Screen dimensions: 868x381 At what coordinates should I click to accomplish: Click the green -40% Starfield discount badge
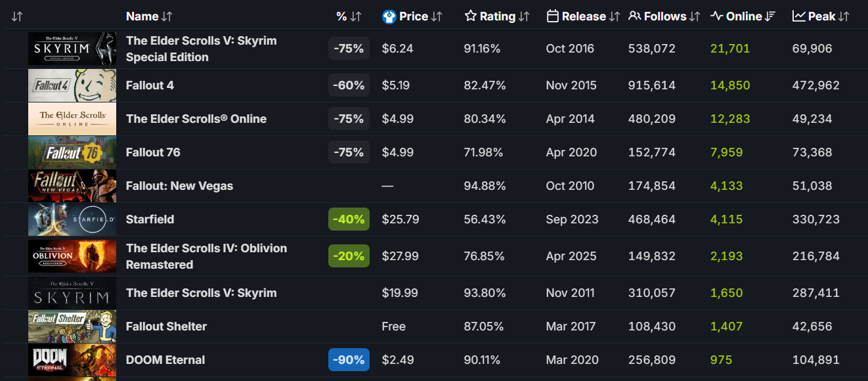pos(349,219)
